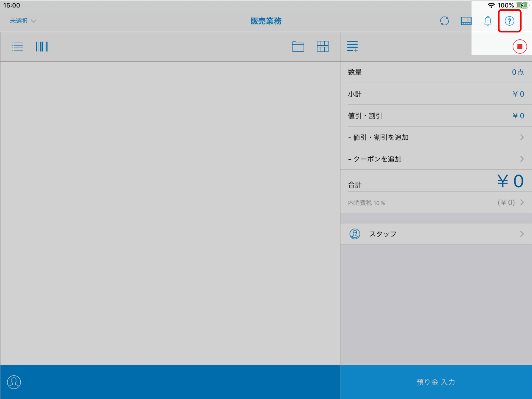Open the barcode scan icon
The height and width of the screenshot is (399, 532).
[x=42, y=47]
